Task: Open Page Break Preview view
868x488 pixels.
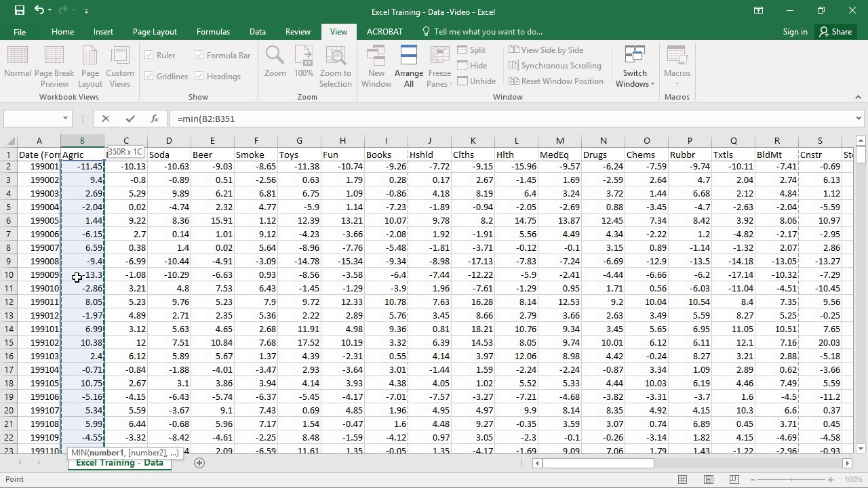Action: click(54, 67)
